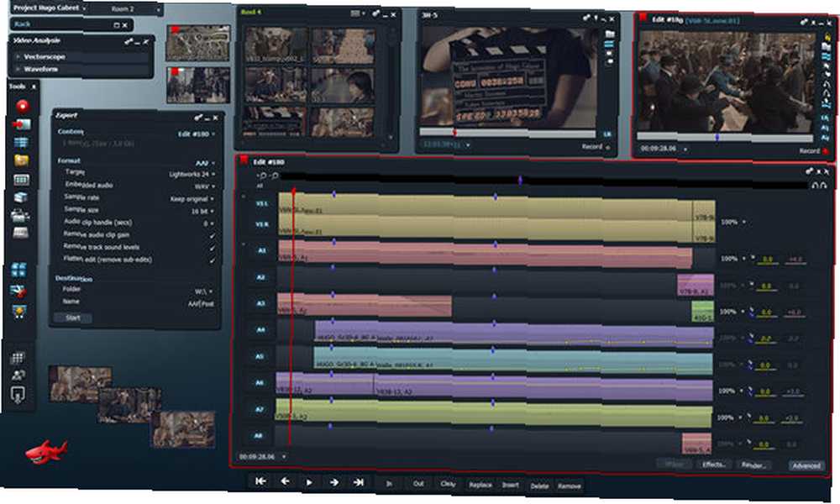Click the Render button in timeline
The width and height of the screenshot is (840, 504).
point(753,465)
